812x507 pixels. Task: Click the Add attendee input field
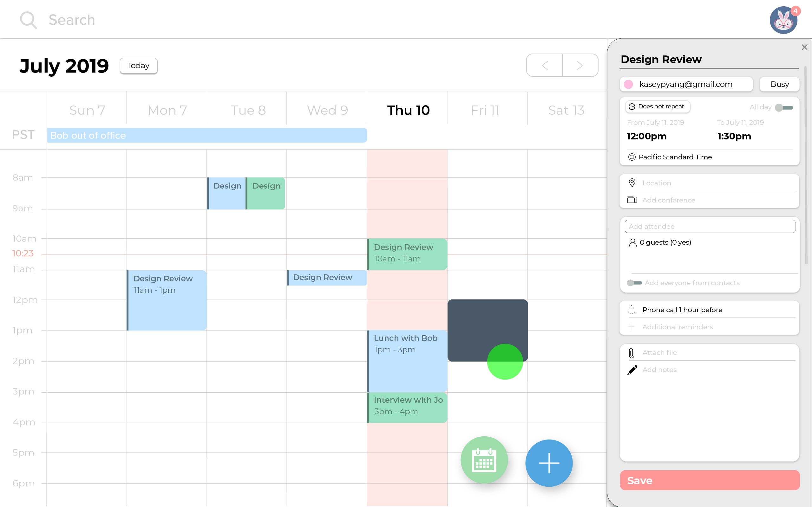click(710, 226)
